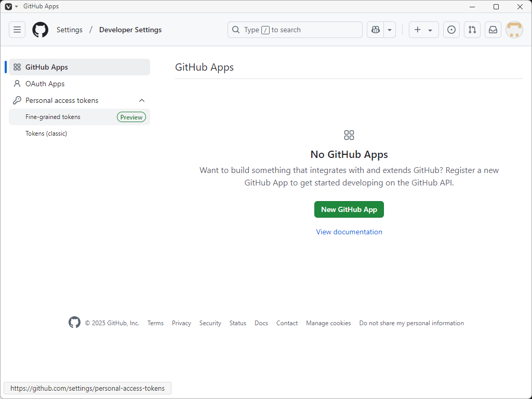Image resolution: width=532 pixels, height=399 pixels.
Task: Click the GitHub Octocat logo in the header
Action: [40, 30]
